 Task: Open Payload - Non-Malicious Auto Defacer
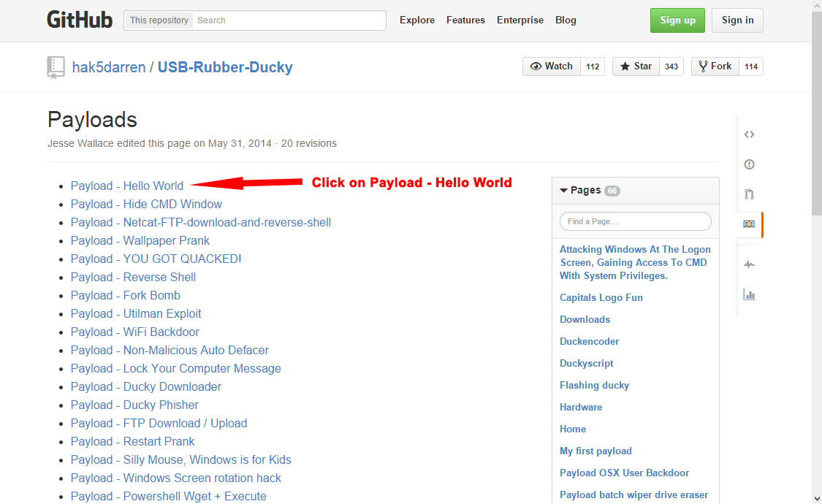tap(170, 351)
